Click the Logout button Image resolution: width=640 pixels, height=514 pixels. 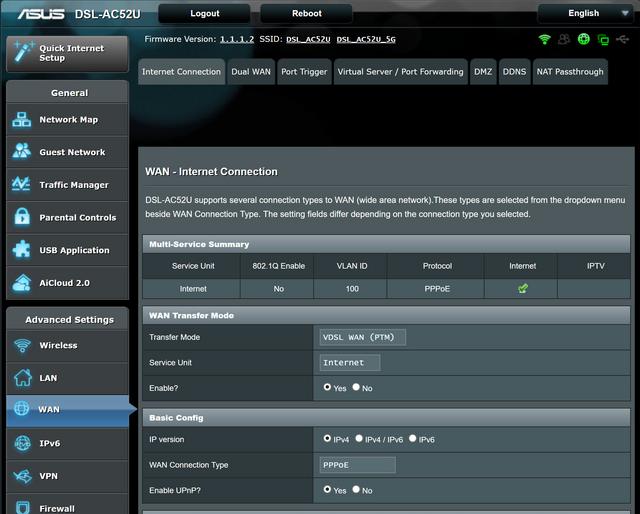click(204, 13)
